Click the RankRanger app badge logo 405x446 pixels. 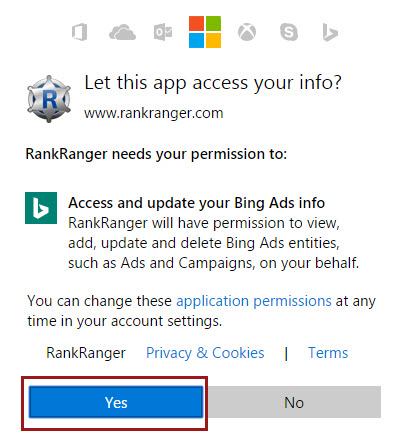click(x=49, y=99)
